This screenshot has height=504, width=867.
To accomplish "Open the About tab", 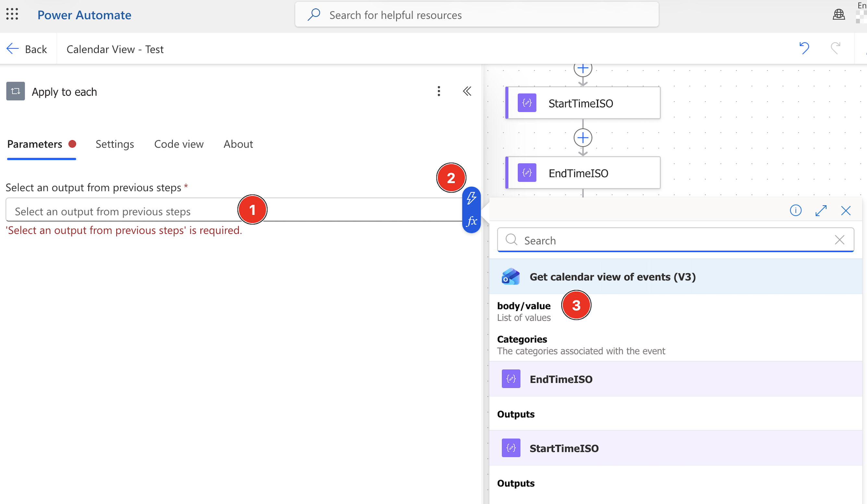I will coord(238,144).
